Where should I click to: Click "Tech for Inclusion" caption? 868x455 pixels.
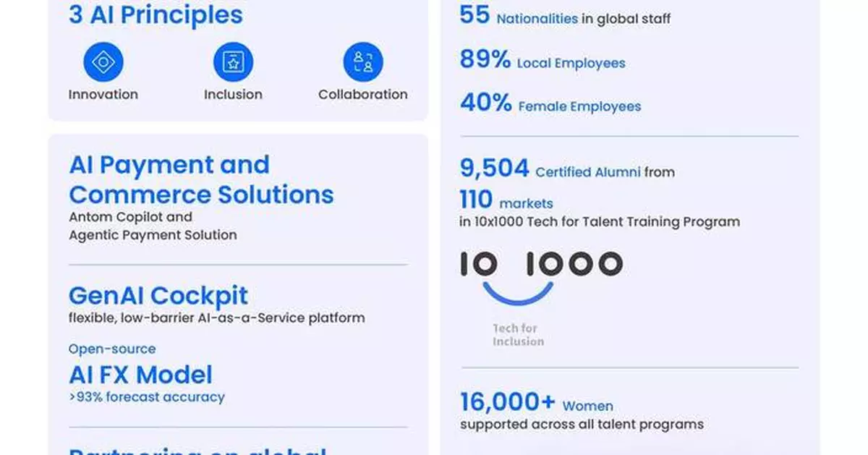point(519,335)
